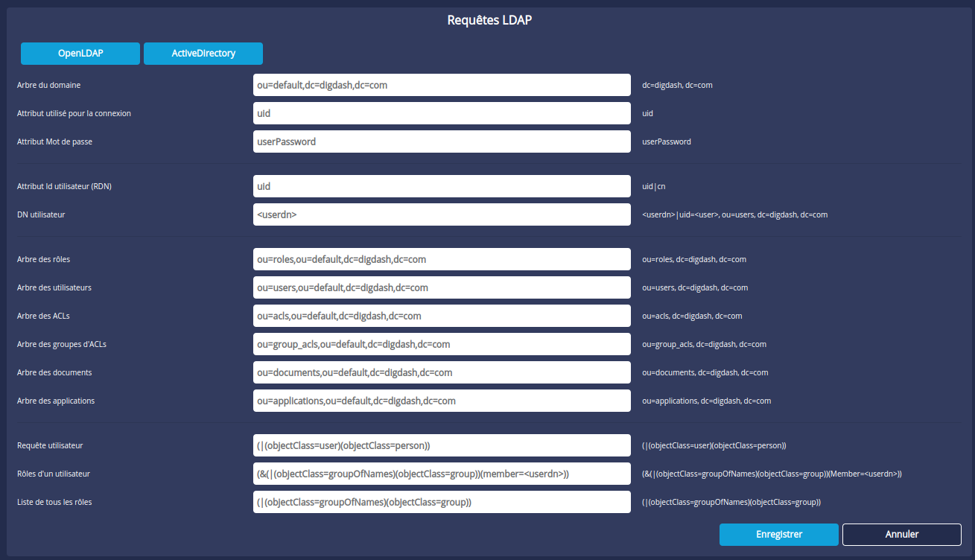Focus the Requête utilisateur query field
Image resolution: width=975 pixels, height=560 pixels.
tap(442, 445)
